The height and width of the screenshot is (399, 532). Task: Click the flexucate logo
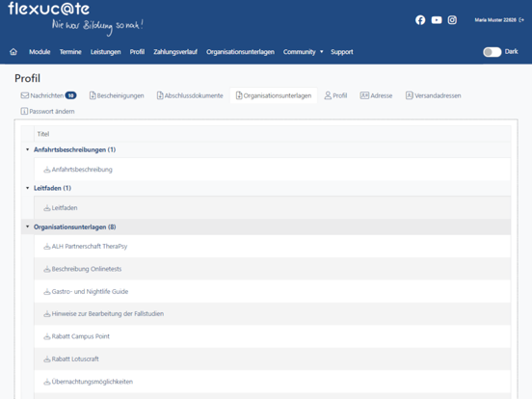click(x=49, y=9)
